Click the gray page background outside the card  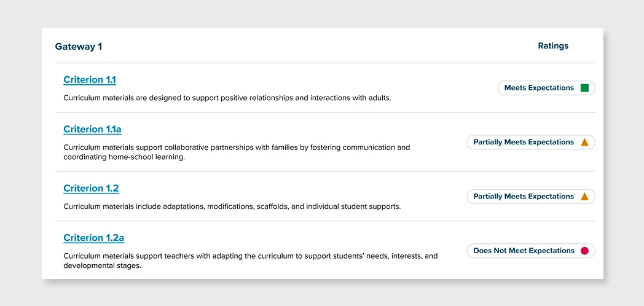[18, 154]
